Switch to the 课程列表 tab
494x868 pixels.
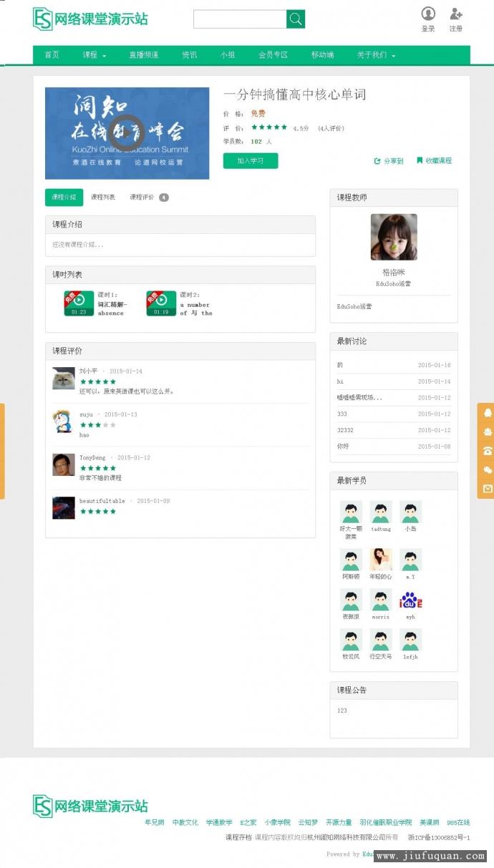[103, 198]
